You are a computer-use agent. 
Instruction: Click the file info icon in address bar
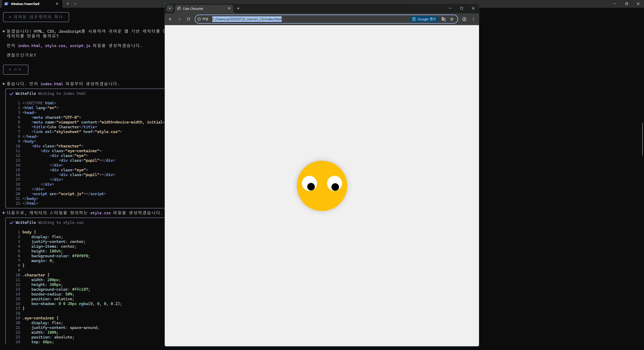point(199,19)
